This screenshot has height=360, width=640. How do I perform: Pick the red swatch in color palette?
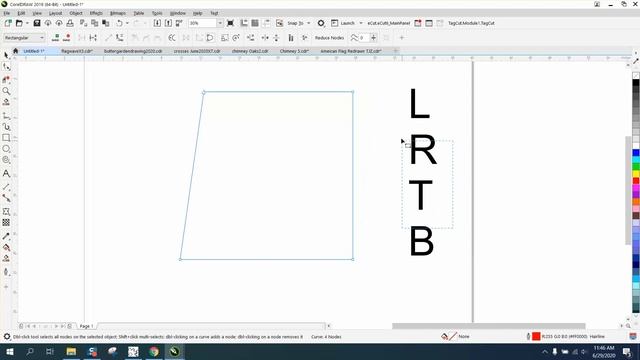[636, 180]
